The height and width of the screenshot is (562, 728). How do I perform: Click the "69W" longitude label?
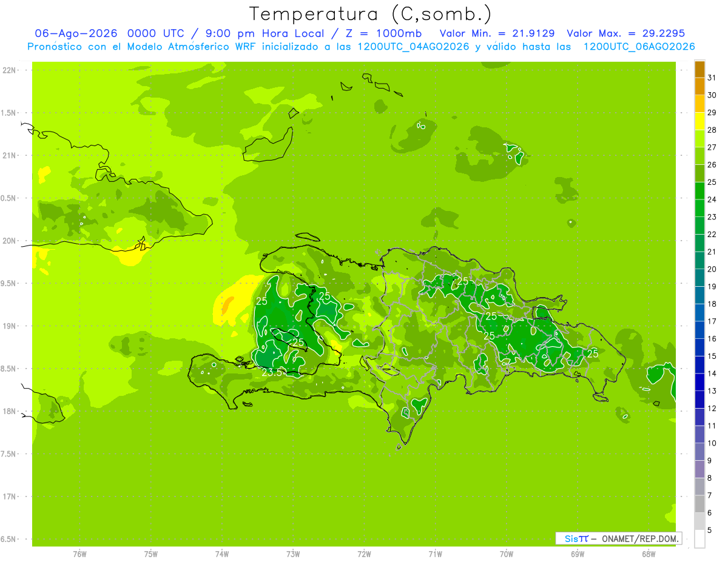(578, 554)
